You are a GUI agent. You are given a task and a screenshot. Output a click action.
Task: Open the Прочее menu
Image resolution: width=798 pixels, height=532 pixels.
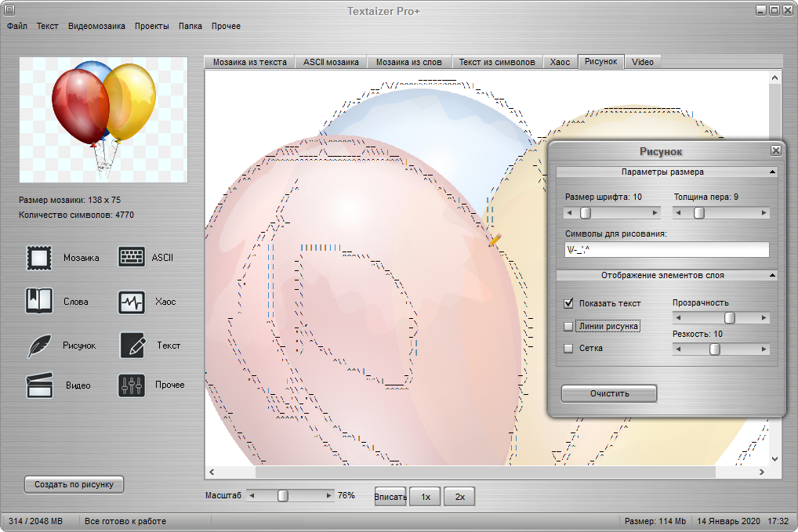pyautogui.click(x=226, y=26)
